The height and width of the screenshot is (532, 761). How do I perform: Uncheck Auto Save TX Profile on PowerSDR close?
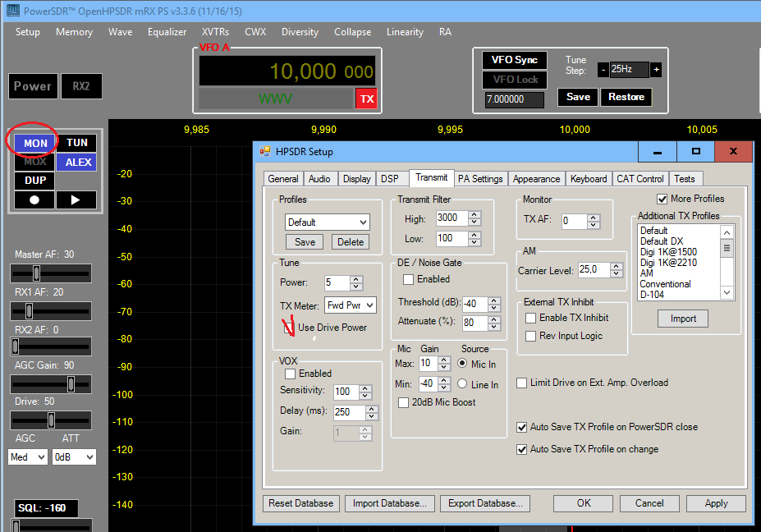click(522, 427)
